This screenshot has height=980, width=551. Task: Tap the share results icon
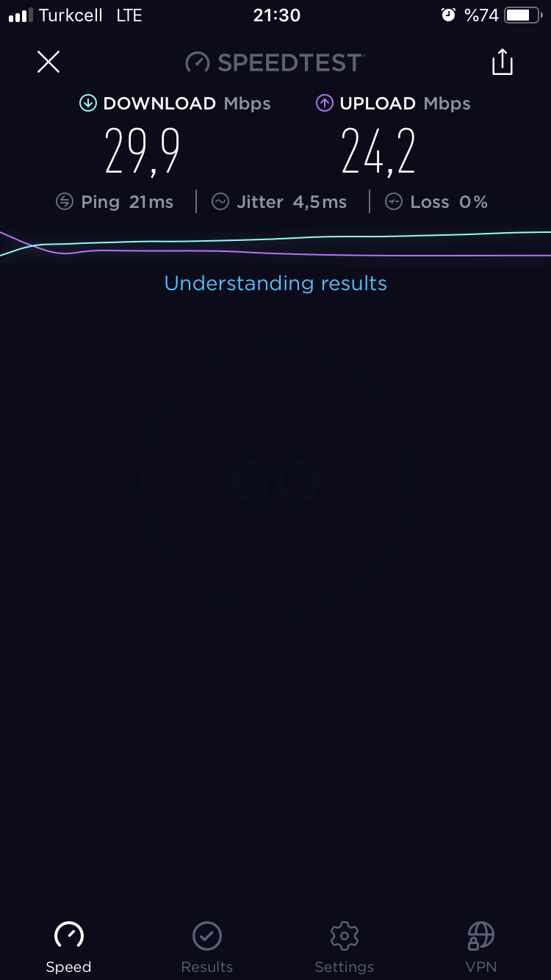coord(503,62)
